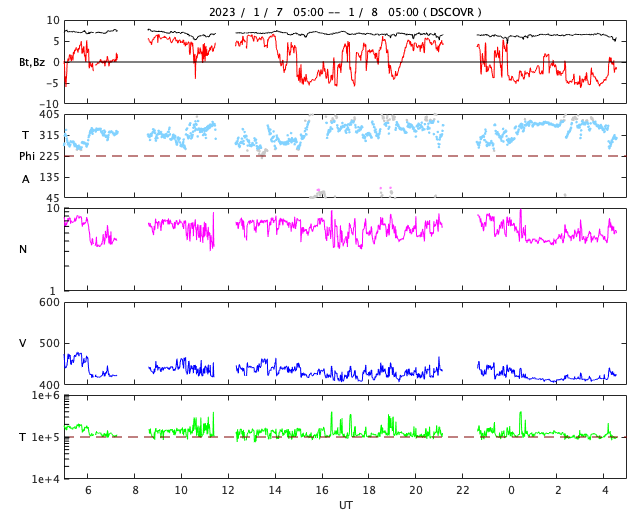Viewport: 640px width, 512px height.
Task: Click the 16 hour tick on UT axis
Action: 322,490
